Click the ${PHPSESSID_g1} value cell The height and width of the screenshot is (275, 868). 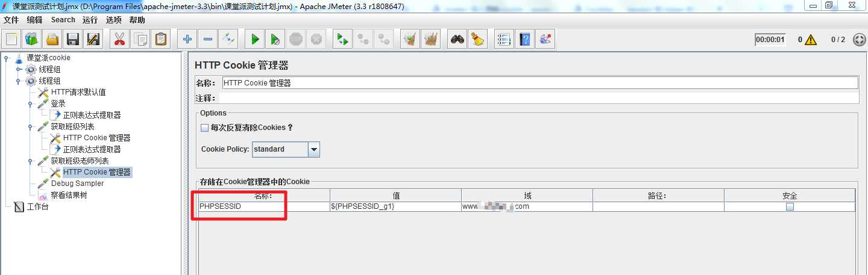tap(395, 206)
